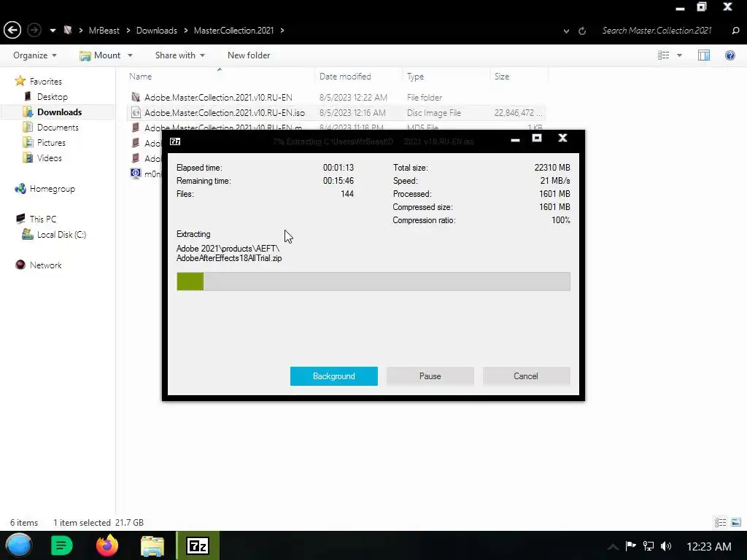Click the extraction progress bar
The width and height of the screenshot is (747, 560).
click(x=373, y=281)
